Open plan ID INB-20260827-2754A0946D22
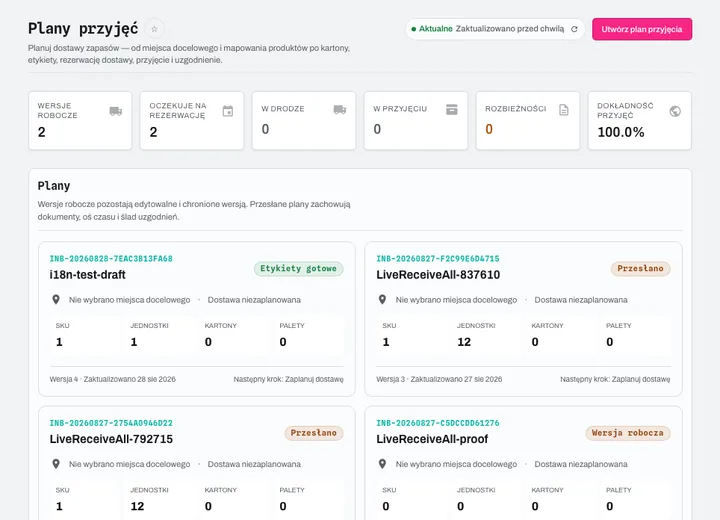Viewport: 720px width, 520px height. [111, 423]
